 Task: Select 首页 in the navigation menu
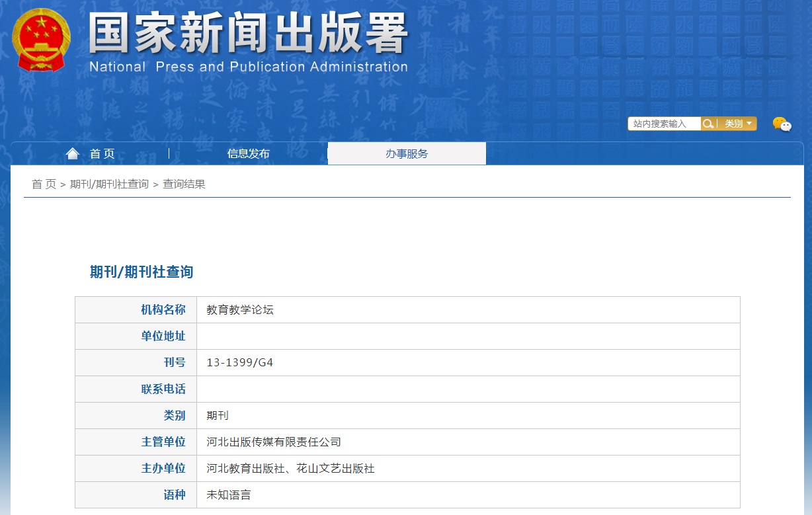(103, 153)
